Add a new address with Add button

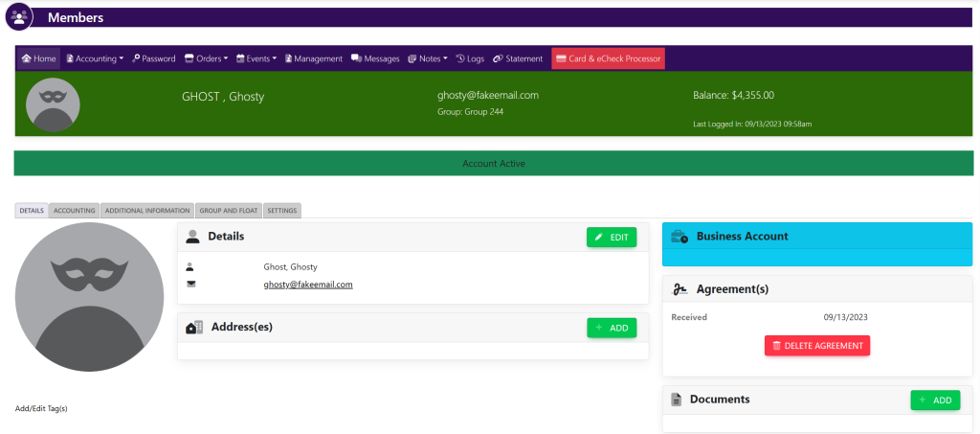pos(611,328)
